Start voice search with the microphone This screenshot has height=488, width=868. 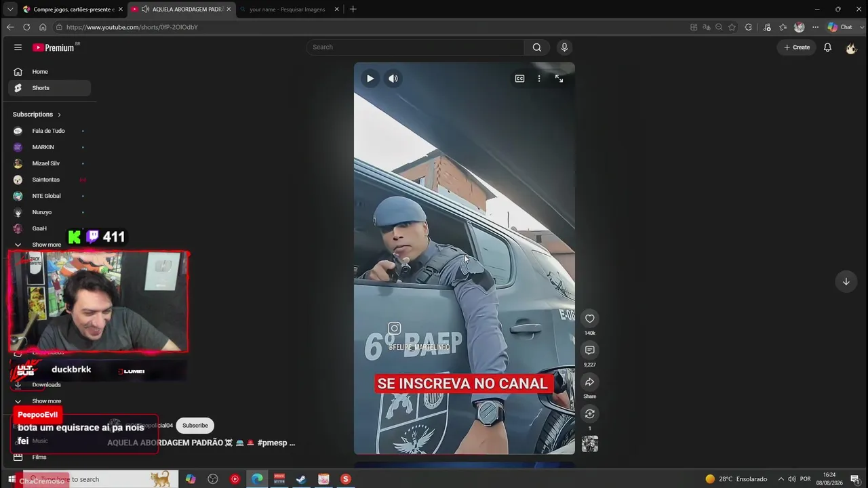click(564, 47)
